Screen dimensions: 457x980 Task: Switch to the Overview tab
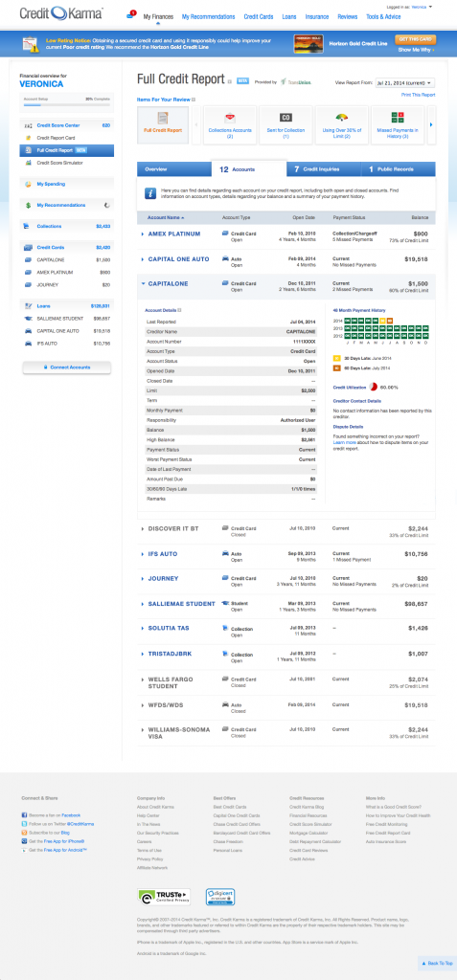(x=174, y=169)
